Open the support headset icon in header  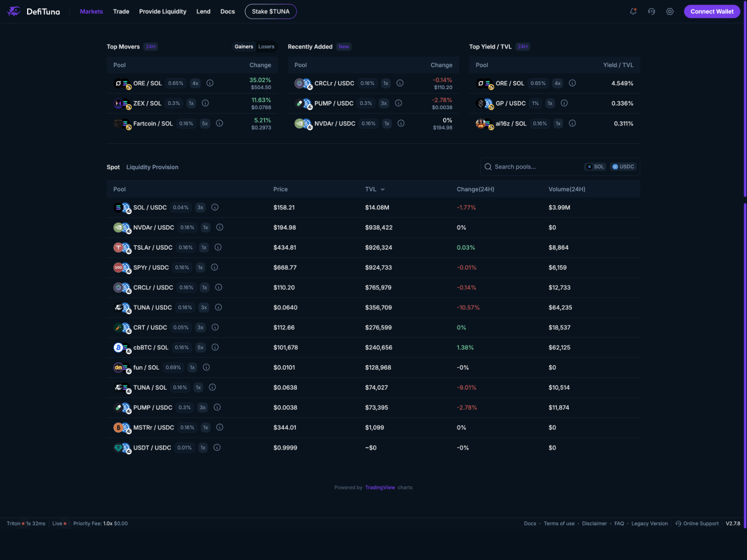(651, 11)
